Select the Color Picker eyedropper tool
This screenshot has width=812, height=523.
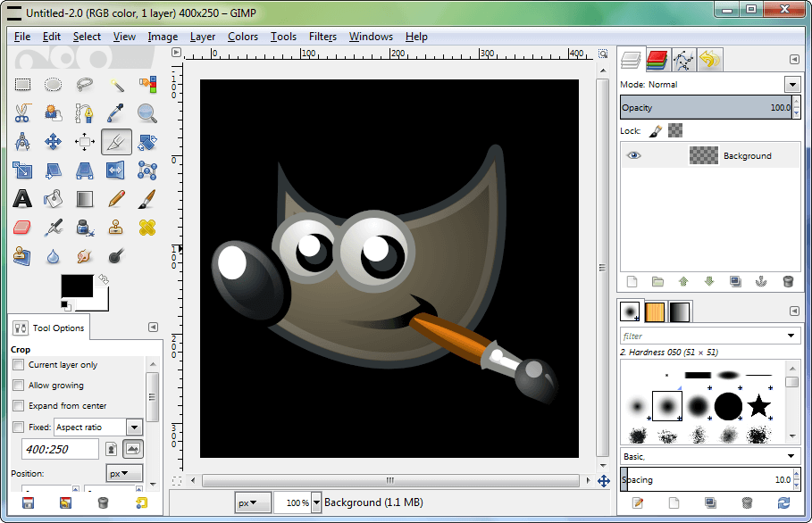coord(116,112)
